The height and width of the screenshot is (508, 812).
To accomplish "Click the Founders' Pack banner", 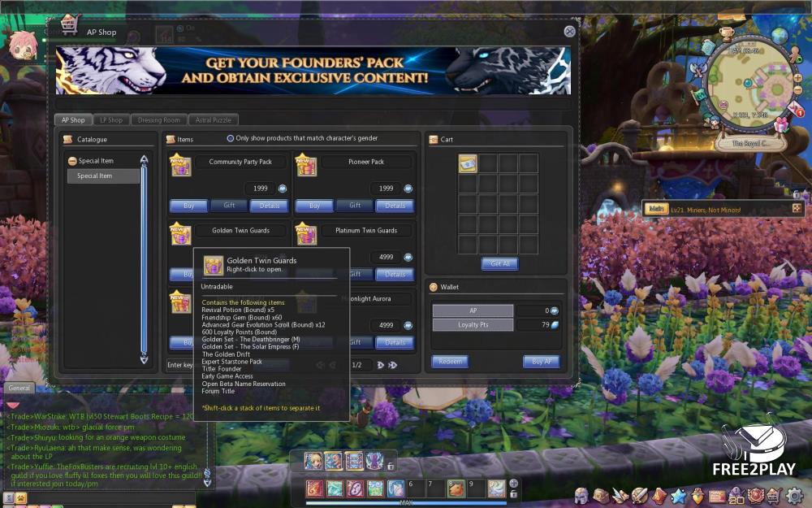I will pyautogui.click(x=313, y=71).
